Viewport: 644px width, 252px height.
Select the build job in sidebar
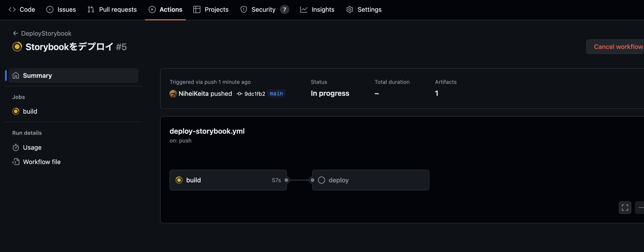(30, 111)
